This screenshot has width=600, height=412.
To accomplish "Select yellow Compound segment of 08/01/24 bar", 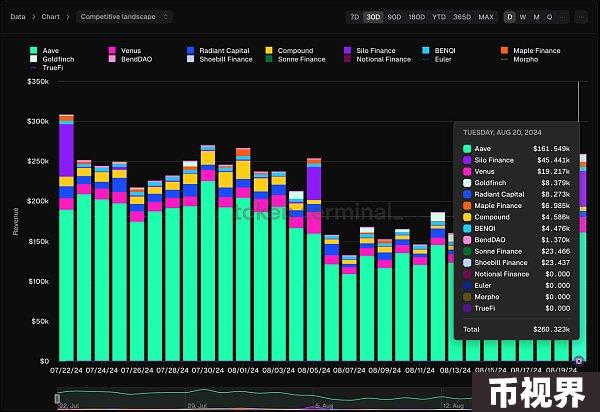I will [x=243, y=170].
